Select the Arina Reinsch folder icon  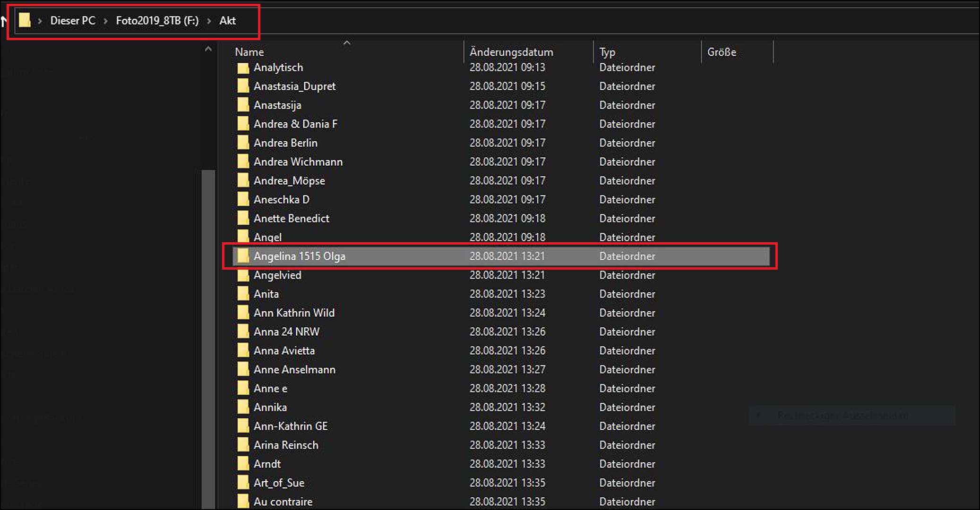[x=243, y=445]
